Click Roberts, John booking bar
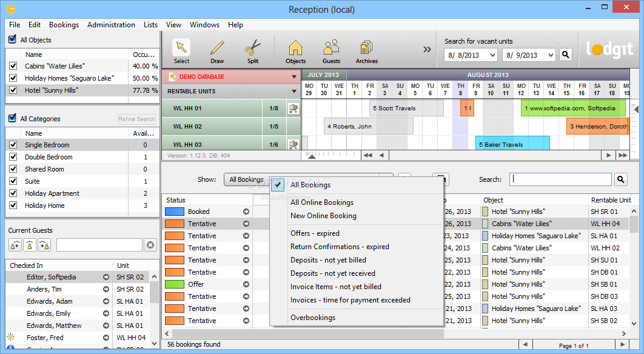Screen dimensions: 644x354 369,127
